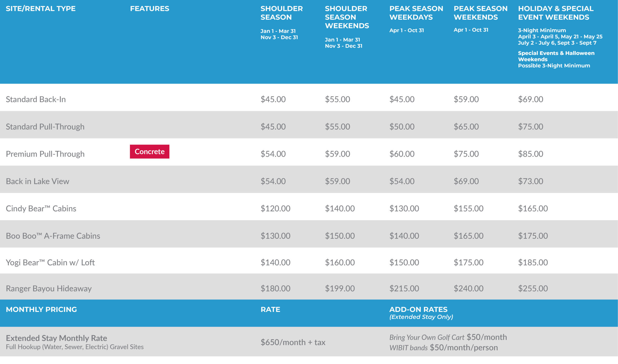
Task: Select the Monthly Pricing section header
Action: pyautogui.click(x=42, y=309)
